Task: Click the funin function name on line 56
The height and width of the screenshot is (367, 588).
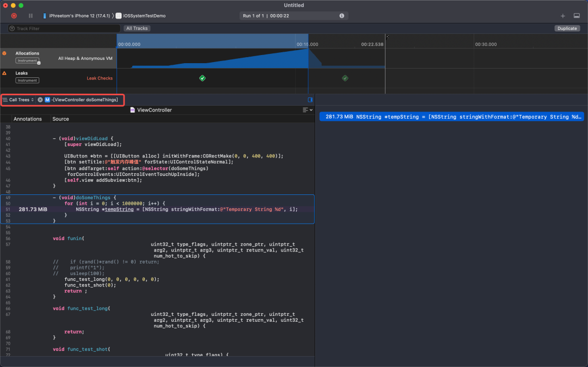Action: click(x=75, y=238)
